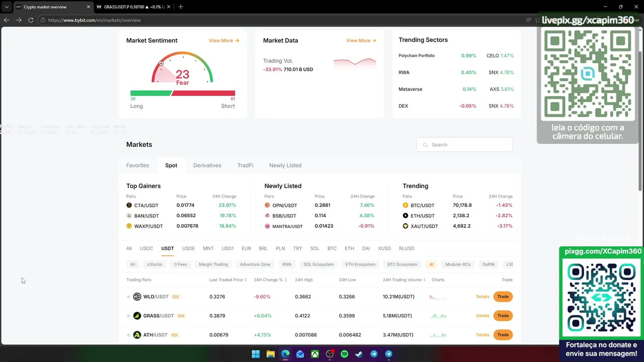
Task: Filter by Margin Trading category
Action: click(x=213, y=264)
